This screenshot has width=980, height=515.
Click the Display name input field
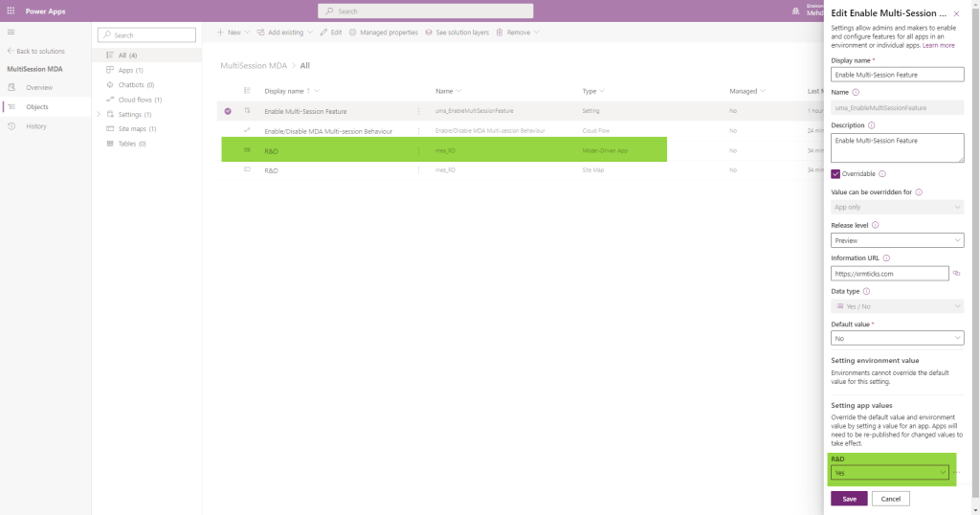(x=897, y=75)
